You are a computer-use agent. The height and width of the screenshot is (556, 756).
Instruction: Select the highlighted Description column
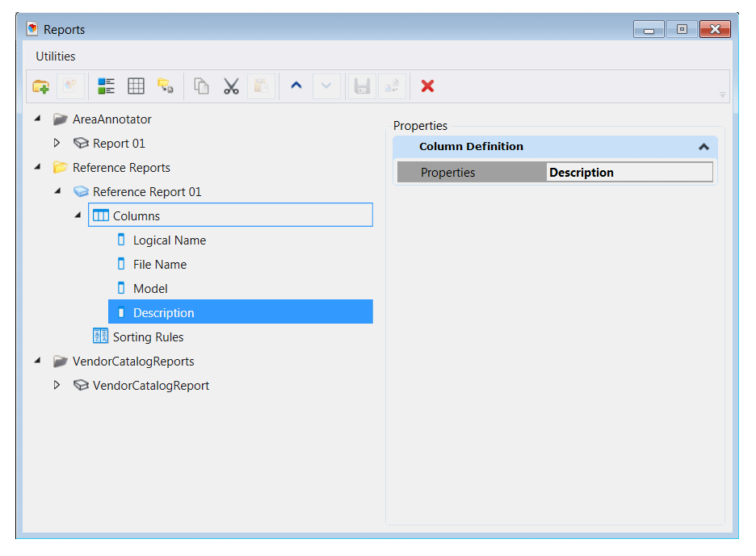point(241,311)
